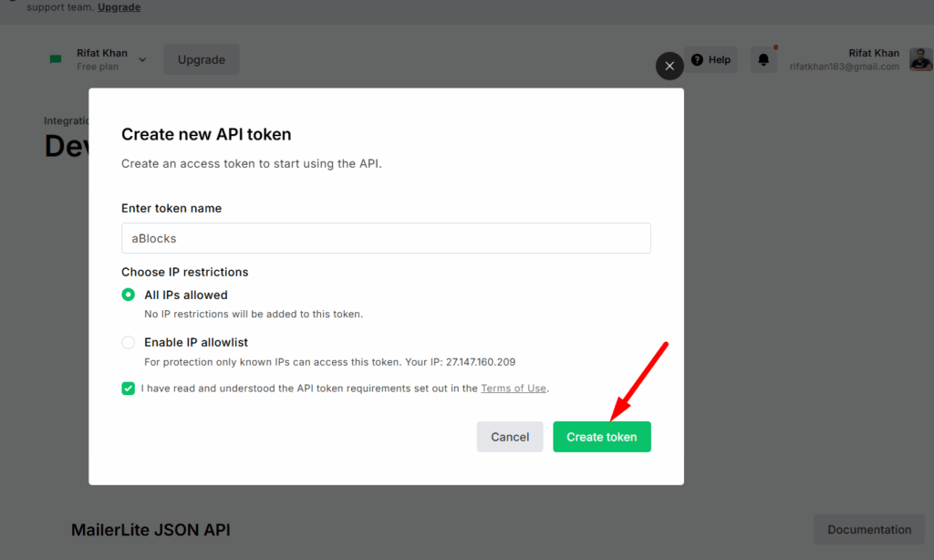Screen dimensions: 934x560
Task: Click the 'Your IP: 27.147.160.209' text
Action: click(461, 362)
